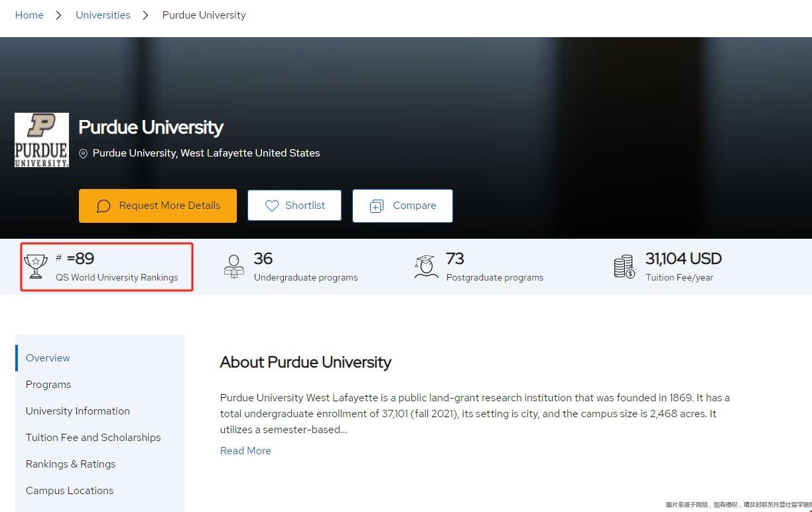The width and height of the screenshot is (812, 512).
Task: Click QS World University Rankings label
Action: click(117, 277)
